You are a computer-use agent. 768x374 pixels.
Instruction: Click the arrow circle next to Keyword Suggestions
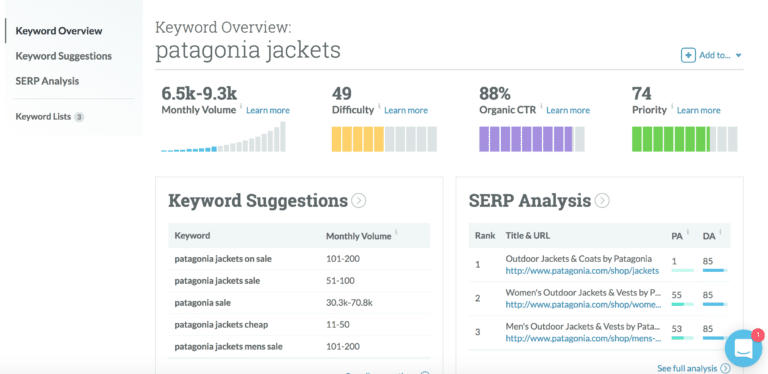point(359,201)
